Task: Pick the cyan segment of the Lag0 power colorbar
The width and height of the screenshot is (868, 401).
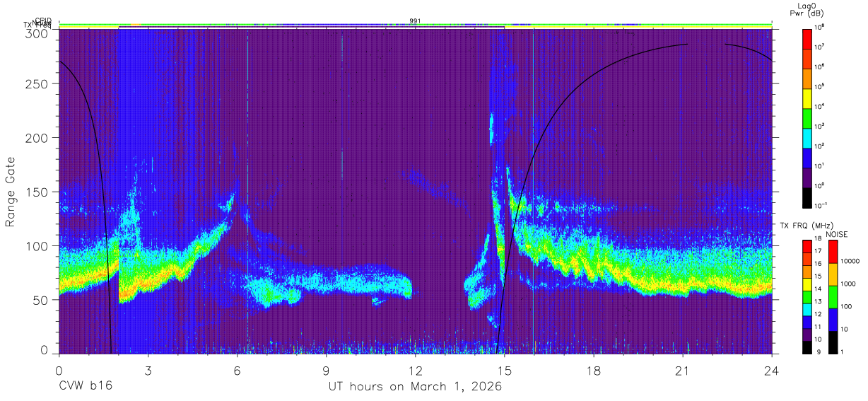Action: tap(807, 137)
